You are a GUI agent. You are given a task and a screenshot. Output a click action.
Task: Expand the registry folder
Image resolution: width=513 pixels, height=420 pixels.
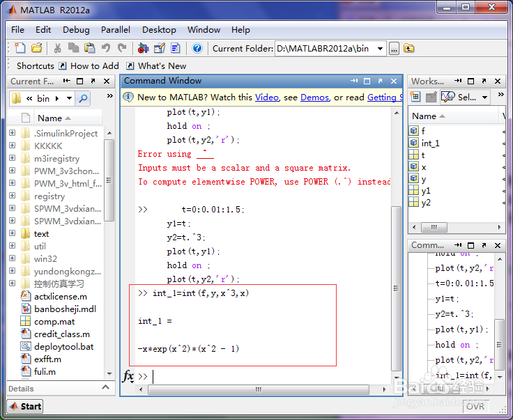[13, 196]
